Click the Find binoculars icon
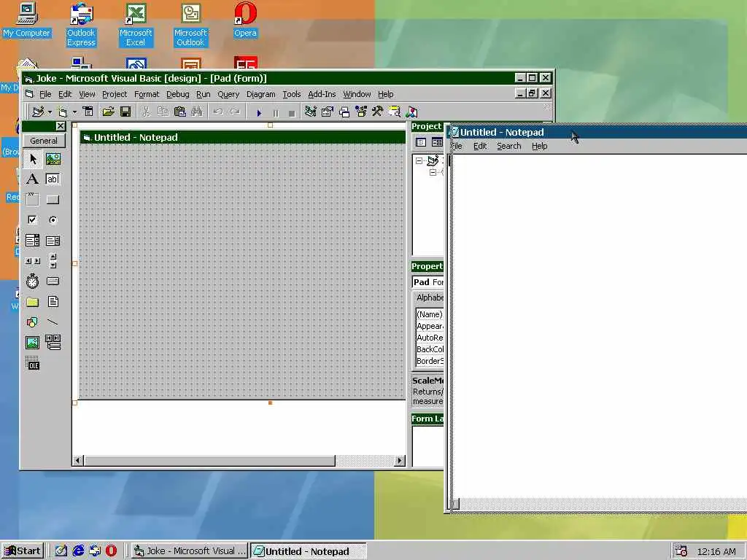Image resolution: width=747 pixels, height=560 pixels. pos(197,112)
